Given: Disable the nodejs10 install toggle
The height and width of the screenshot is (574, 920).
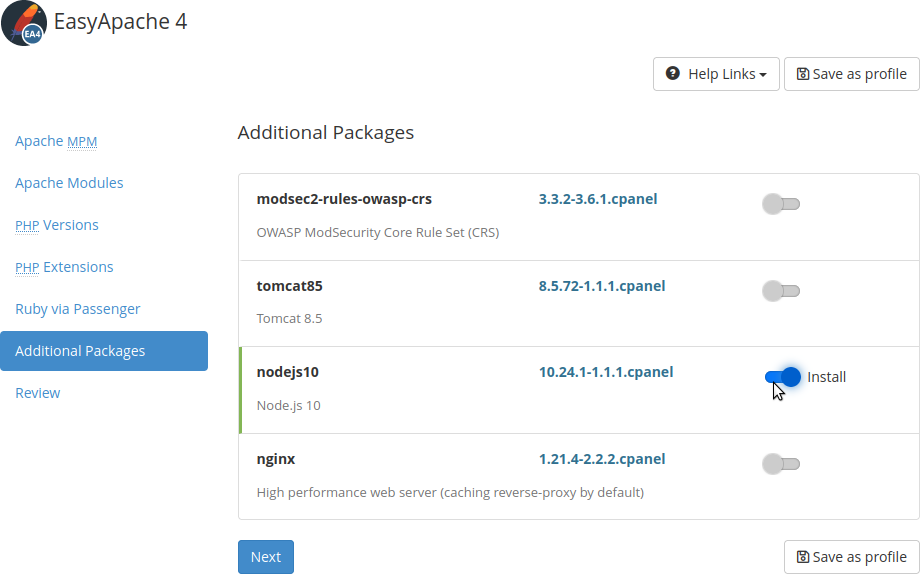Looking at the screenshot, I should 782,377.
